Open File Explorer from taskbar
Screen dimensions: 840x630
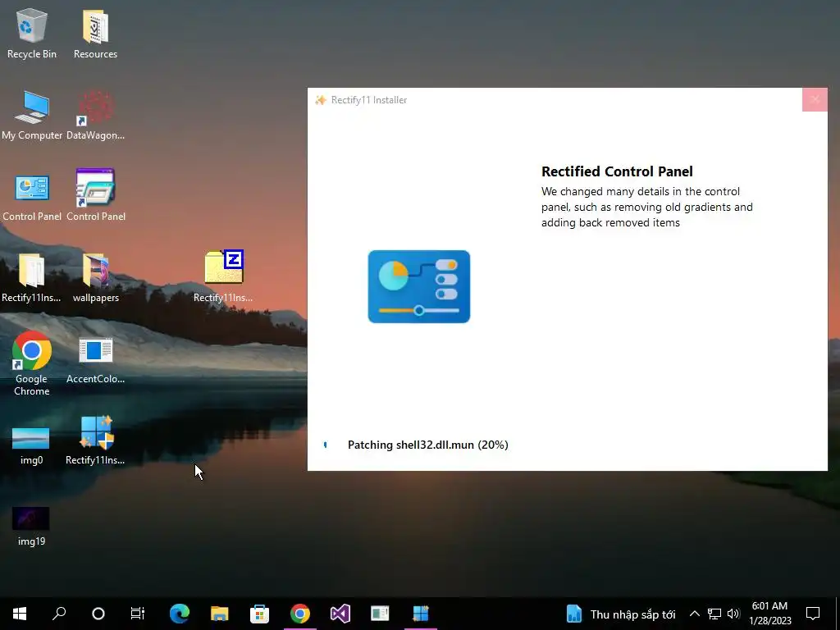(x=220, y=614)
